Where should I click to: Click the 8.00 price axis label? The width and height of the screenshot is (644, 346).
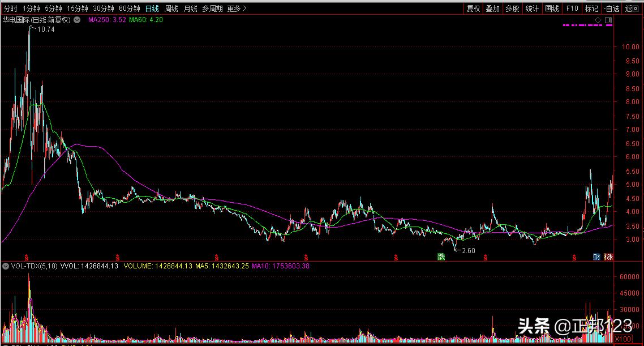click(x=632, y=102)
